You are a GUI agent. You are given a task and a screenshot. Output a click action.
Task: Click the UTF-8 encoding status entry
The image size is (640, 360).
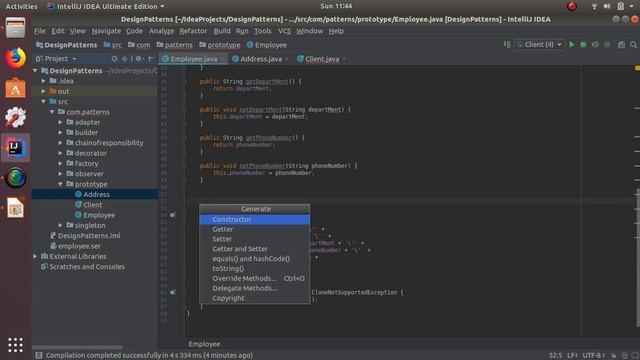coord(593,356)
